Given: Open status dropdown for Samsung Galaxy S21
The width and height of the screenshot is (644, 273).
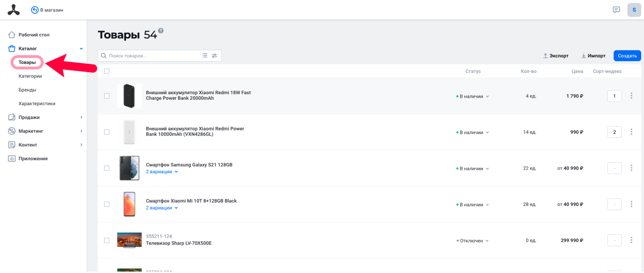Looking at the screenshot, I should 473,169.
